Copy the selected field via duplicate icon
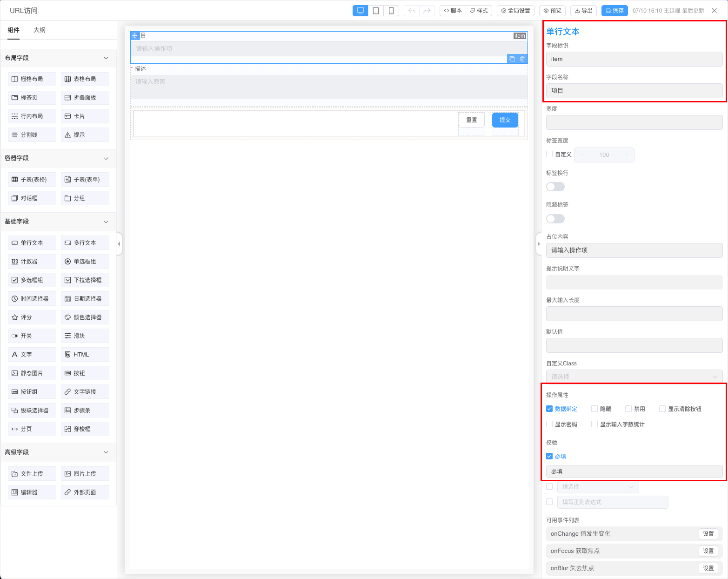 (512, 59)
